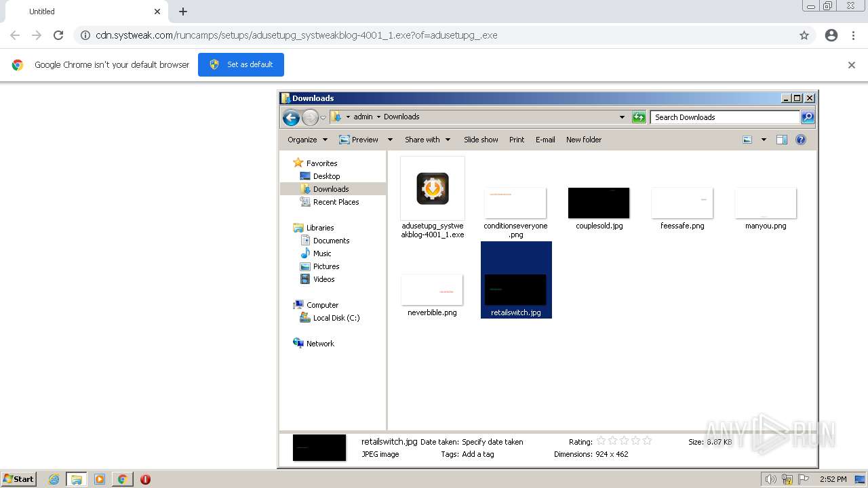Expand the Preview dropdown arrow
The height and width of the screenshot is (488, 868).
coord(390,140)
